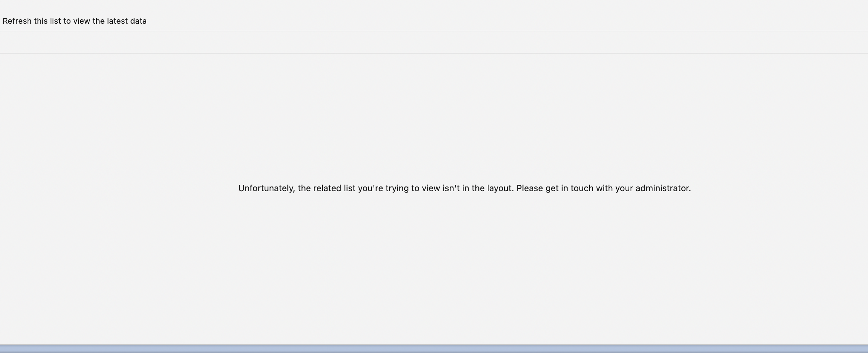Click empty toolbar strip below refresh notice
The height and width of the screenshot is (353, 868).
tap(434, 42)
